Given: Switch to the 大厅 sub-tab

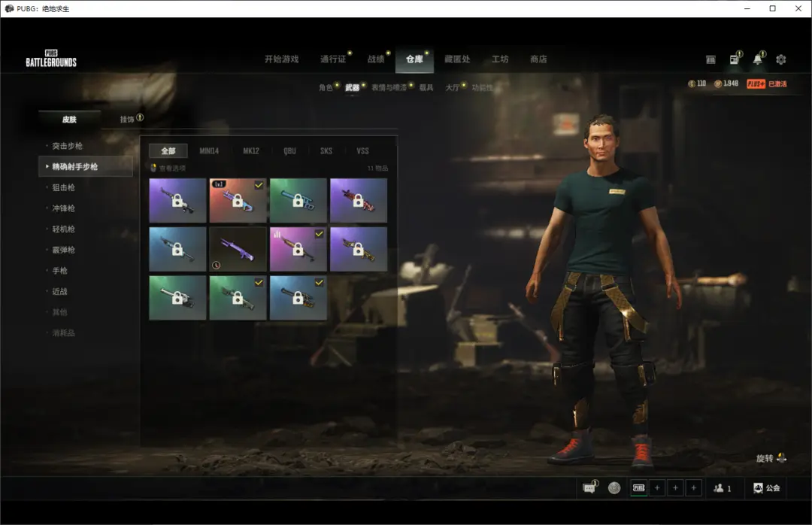Looking at the screenshot, I should coord(453,87).
